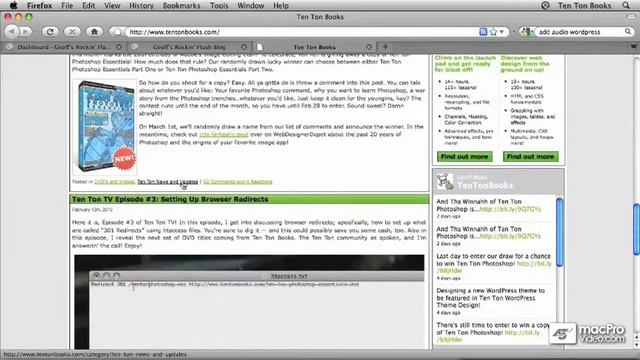Open the File menu

pyautogui.click(x=67, y=5)
